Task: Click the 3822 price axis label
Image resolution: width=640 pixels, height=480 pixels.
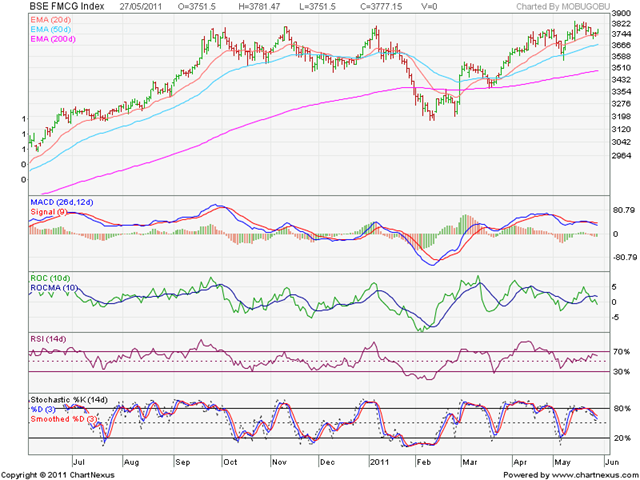Action: [x=622, y=24]
